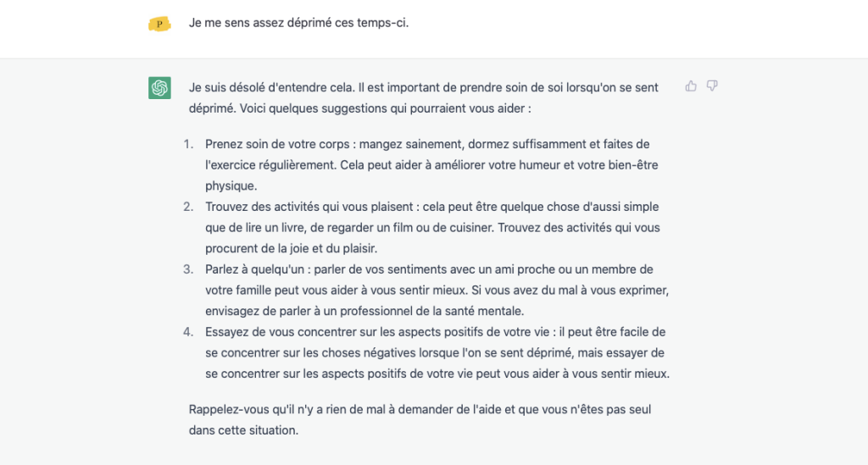Viewport: 868px width, 465px height.
Task: Click list number 3 marker
Action: coord(189,269)
